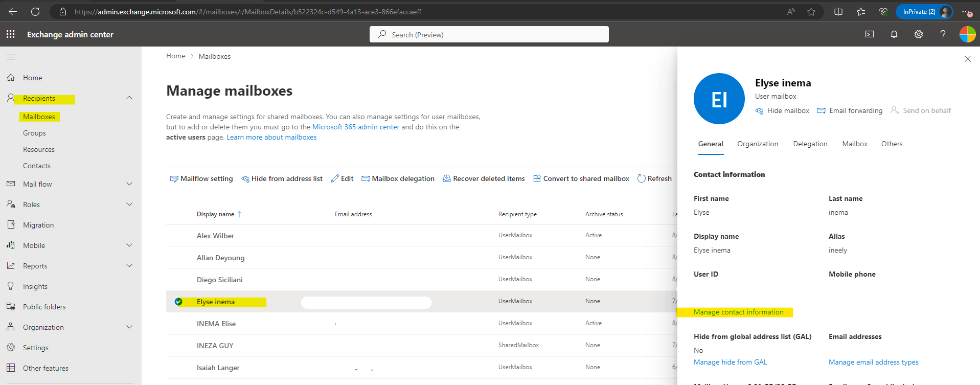Select the Isaiah Langer mailbox row
The width and height of the screenshot is (980, 385).
point(422,368)
